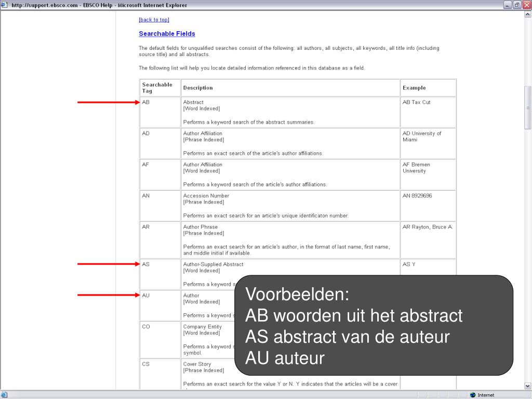Click example 'AD University of Miami'
This screenshot has width=532, height=399.
[422, 137]
